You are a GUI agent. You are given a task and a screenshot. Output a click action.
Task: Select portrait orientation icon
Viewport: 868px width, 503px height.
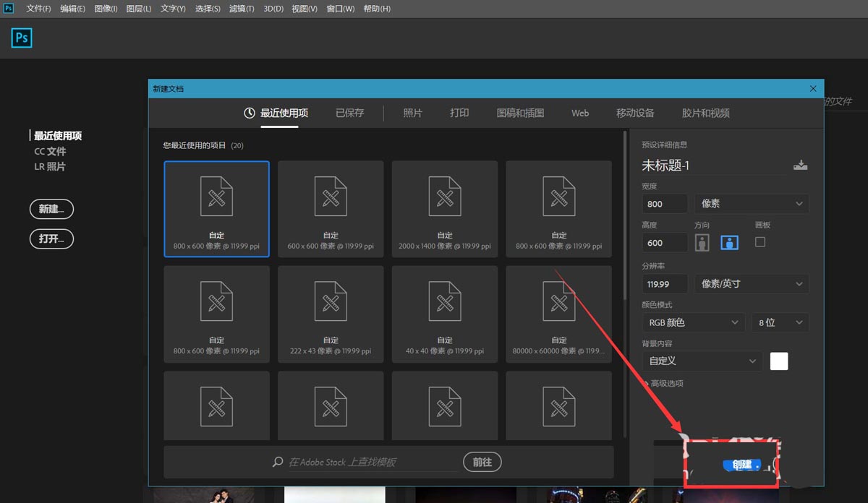[x=702, y=243]
